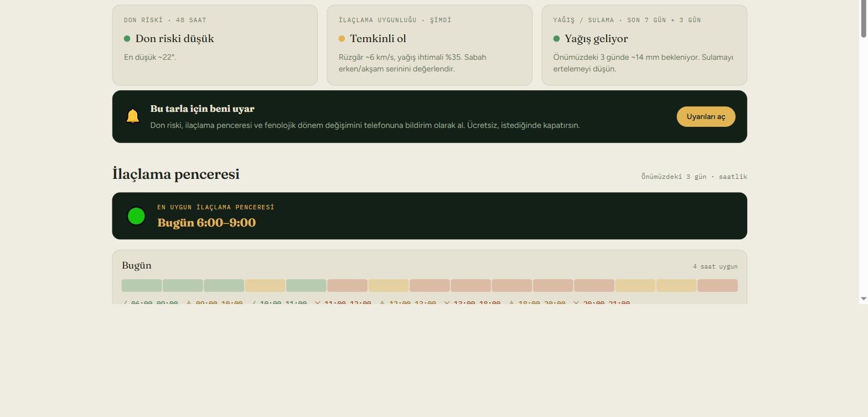Open the "Temkinli ol" card title

coord(378,39)
